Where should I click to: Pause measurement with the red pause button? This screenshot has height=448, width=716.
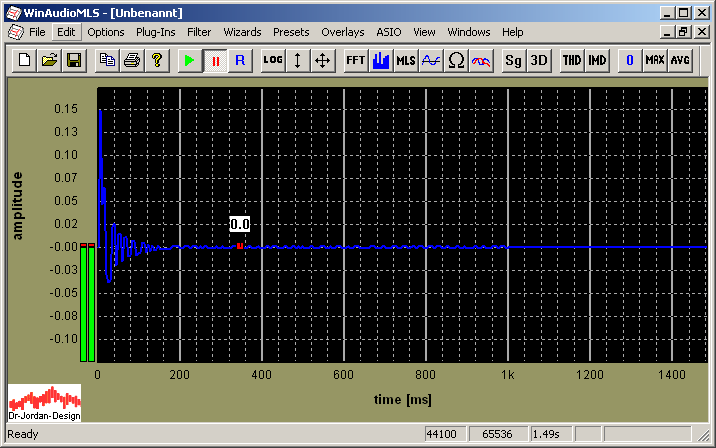(215, 60)
